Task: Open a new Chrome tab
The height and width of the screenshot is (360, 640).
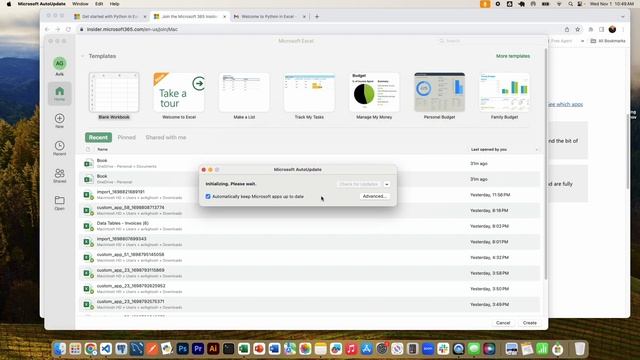Action: pos(317,17)
